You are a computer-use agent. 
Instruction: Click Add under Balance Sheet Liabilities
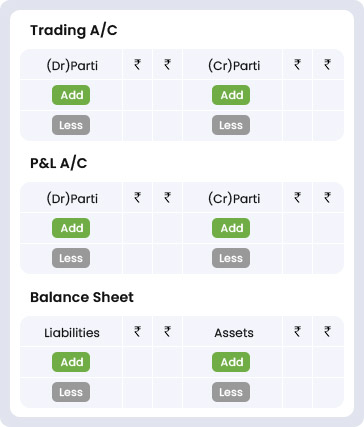(71, 362)
